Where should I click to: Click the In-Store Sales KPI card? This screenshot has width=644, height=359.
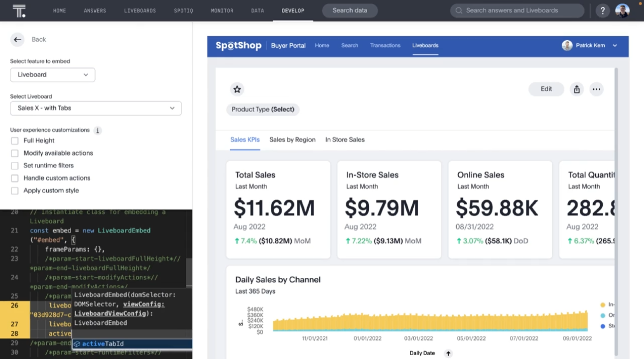click(389, 210)
